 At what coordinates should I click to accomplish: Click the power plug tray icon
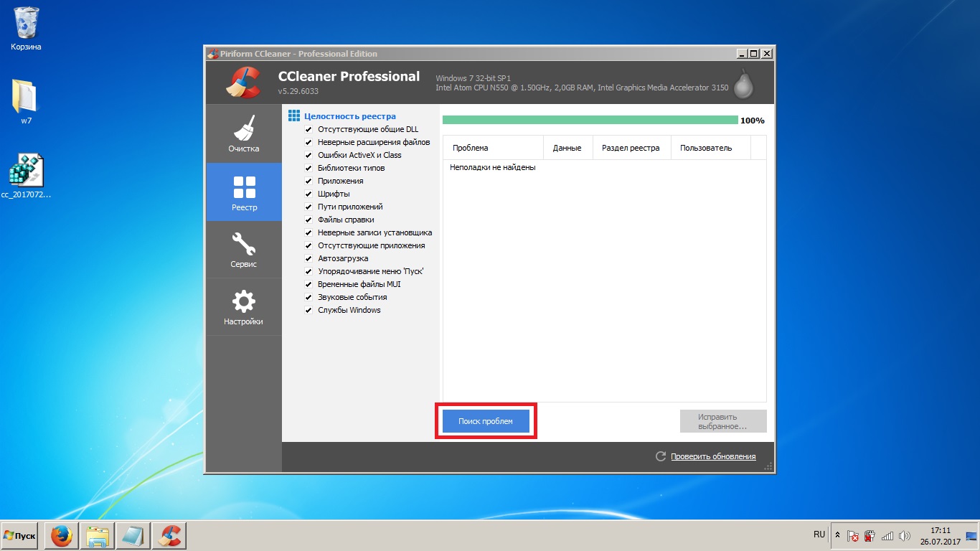tap(870, 536)
